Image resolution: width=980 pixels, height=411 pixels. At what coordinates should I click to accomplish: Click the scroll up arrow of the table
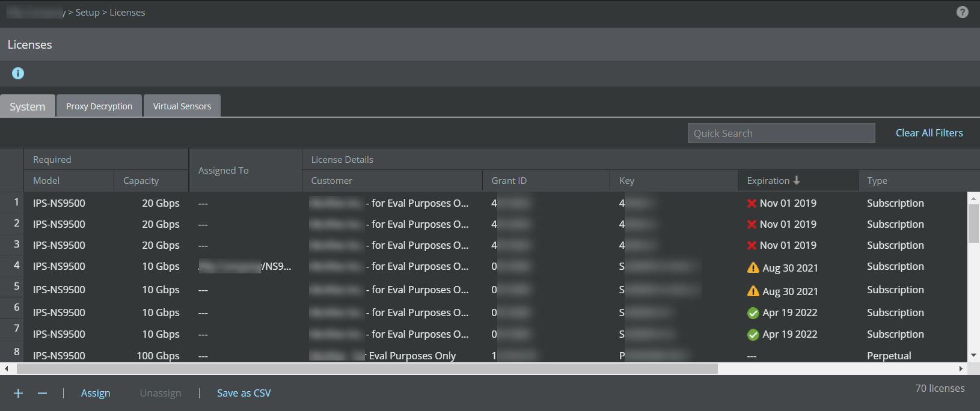973,198
